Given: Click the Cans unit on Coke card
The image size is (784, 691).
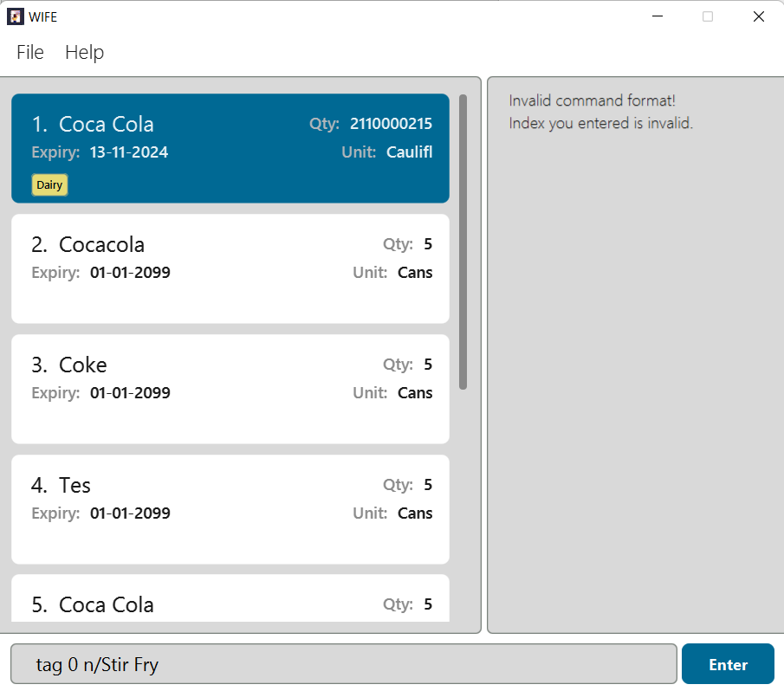Looking at the screenshot, I should pyautogui.click(x=415, y=393).
